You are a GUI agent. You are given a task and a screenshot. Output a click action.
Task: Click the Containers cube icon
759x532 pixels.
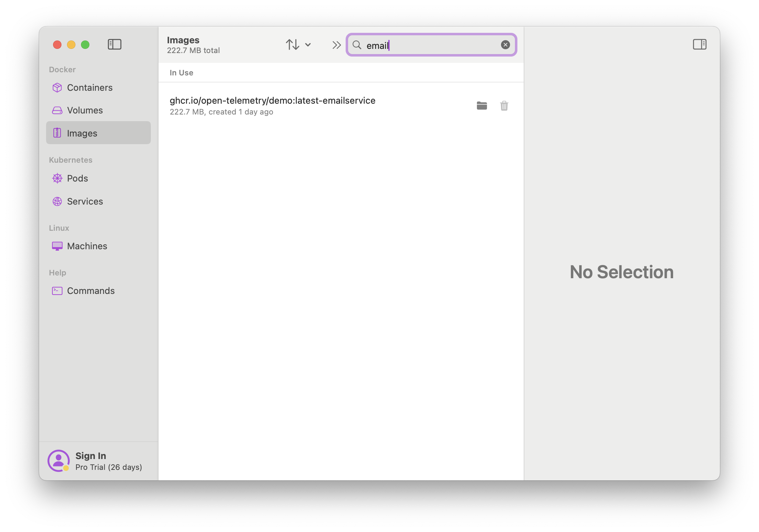coord(57,88)
